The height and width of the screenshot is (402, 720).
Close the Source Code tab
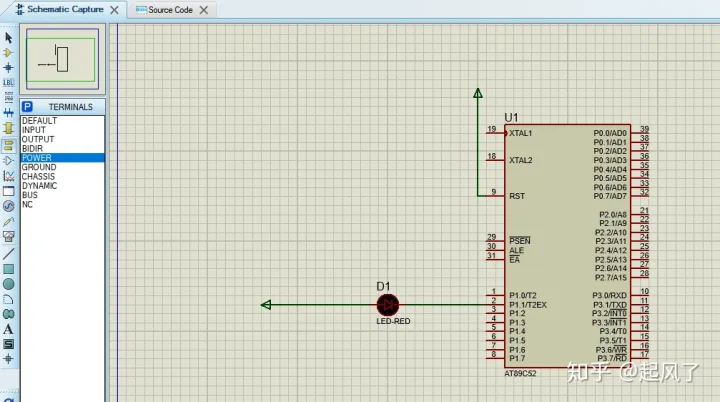(204, 10)
